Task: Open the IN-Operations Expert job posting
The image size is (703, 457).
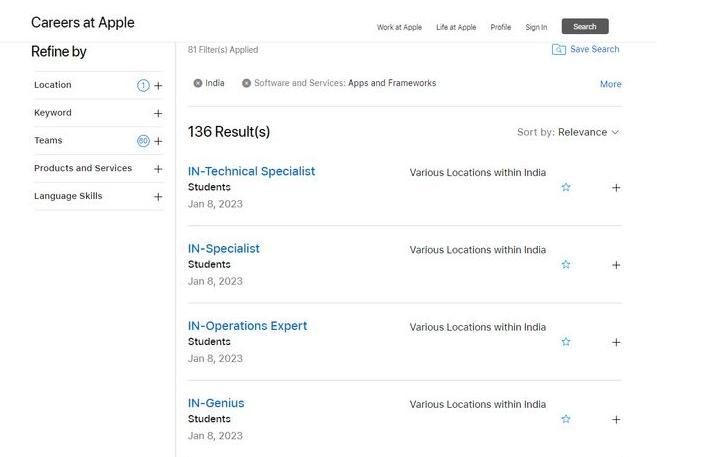Action: pos(247,326)
